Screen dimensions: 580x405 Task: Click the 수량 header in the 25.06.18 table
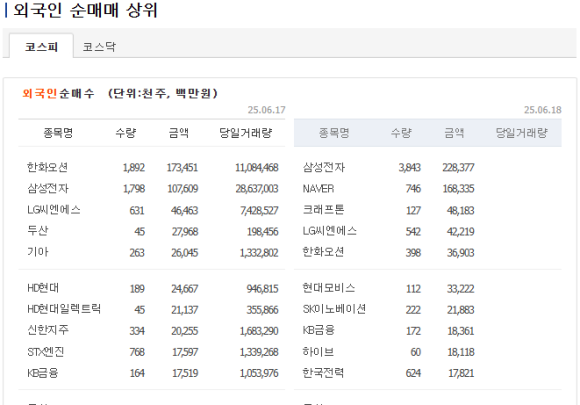pos(401,132)
